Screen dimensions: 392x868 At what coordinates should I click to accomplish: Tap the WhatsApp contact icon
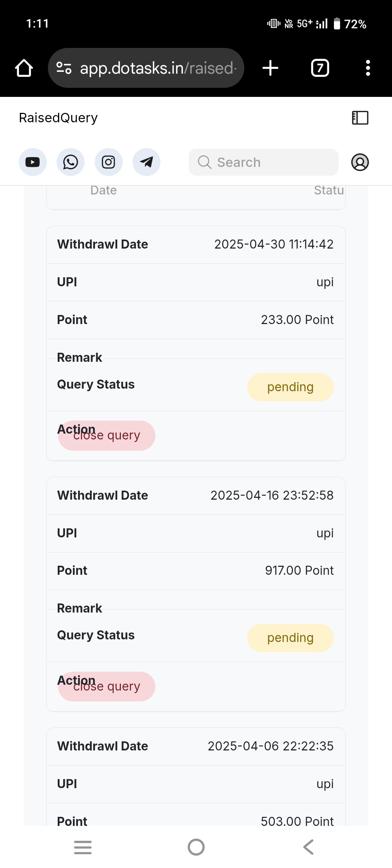pyautogui.click(x=70, y=162)
